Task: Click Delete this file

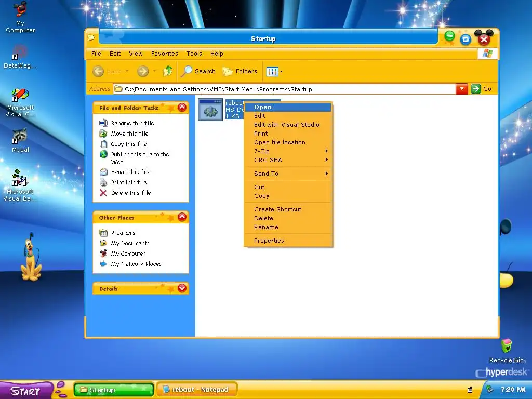Action: point(125,193)
